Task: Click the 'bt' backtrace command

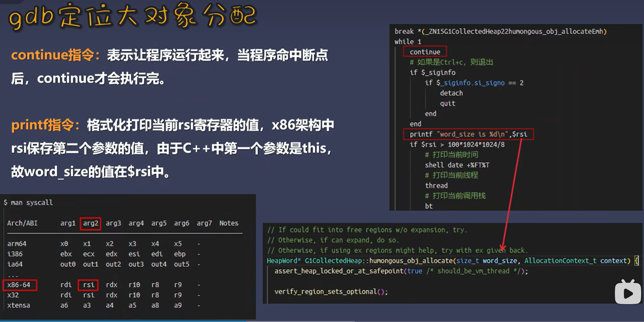Action: (429, 206)
